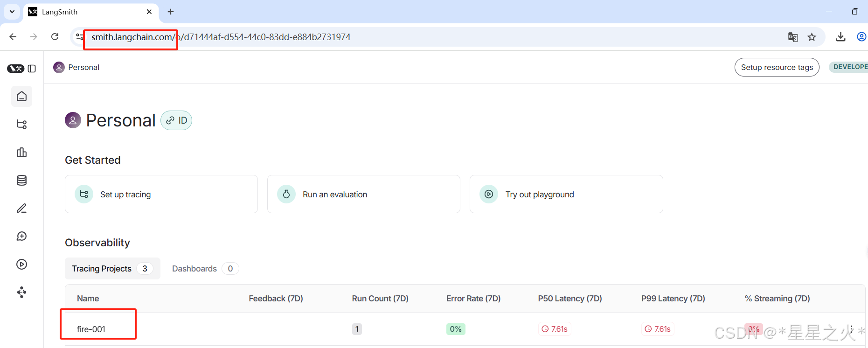Bookmark this page with star icon
Image resolution: width=868 pixels, height=348 pixels.
click(812, 37)
